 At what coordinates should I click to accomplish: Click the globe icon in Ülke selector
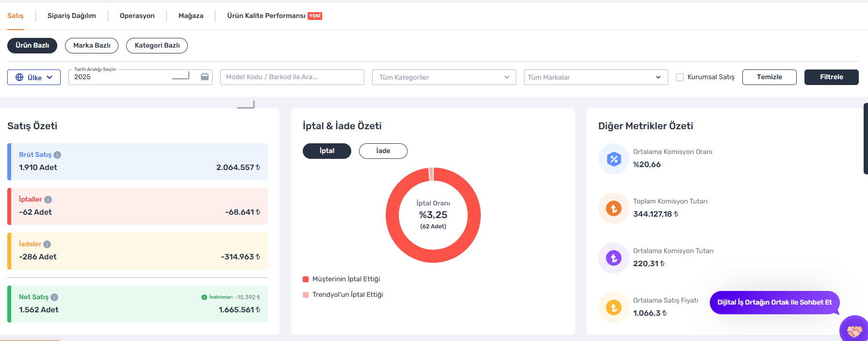19,77
